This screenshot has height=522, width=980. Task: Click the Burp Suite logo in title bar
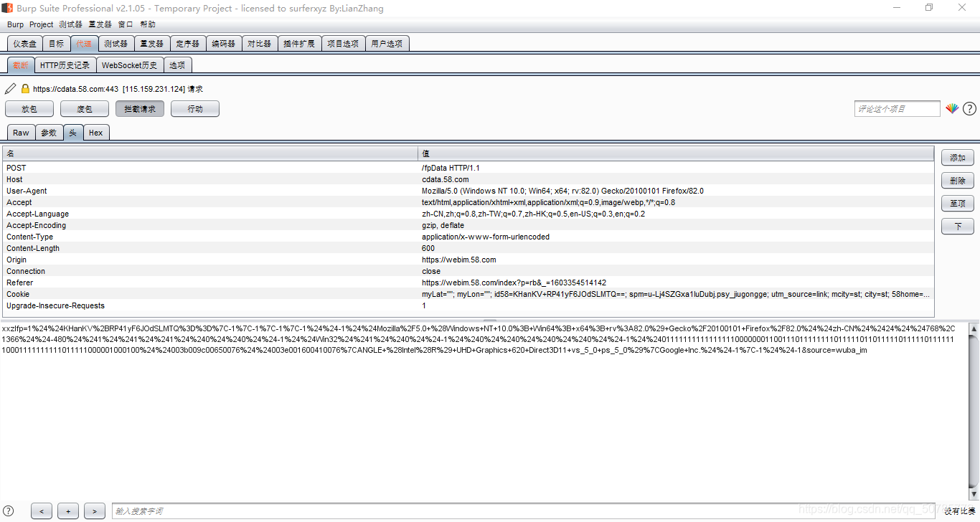point(7,8)
